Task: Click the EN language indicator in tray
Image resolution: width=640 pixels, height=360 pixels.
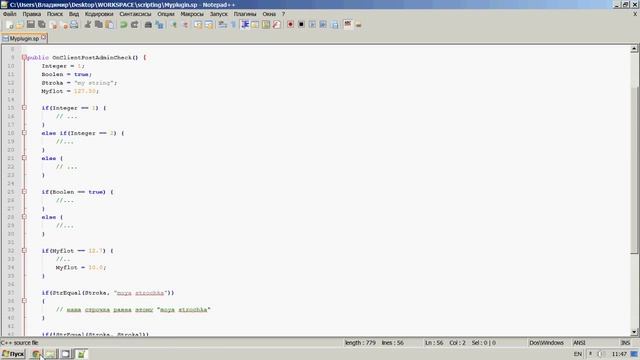Action: (578, 354)
